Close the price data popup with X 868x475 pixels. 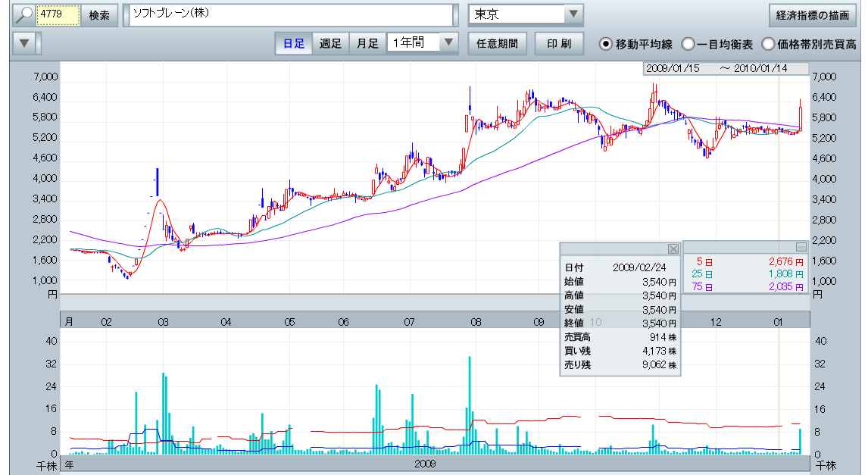[x=673, y=248]
